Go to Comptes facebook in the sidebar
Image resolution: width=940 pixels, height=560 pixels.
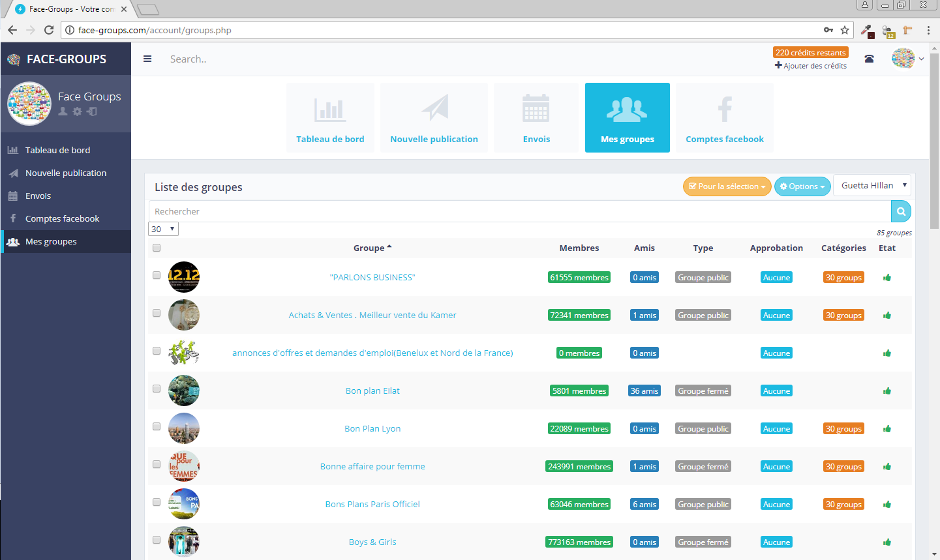(62, 218)
